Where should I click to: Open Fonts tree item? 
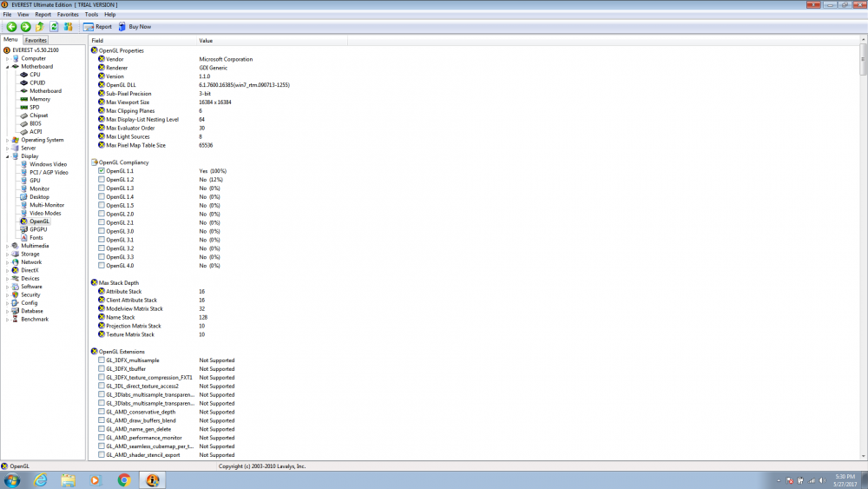click(36, 238)
